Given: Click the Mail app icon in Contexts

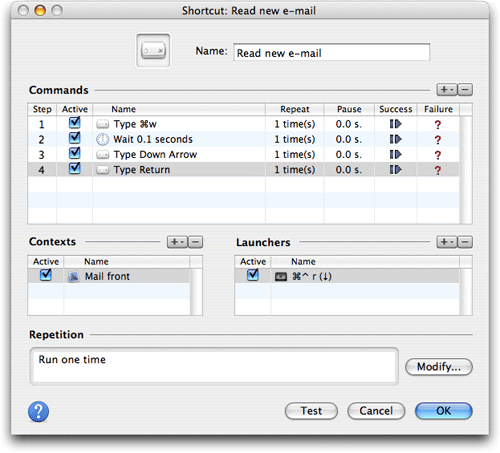Looking at the screenshot, I should pyautogui.click(x=74, y=277).
